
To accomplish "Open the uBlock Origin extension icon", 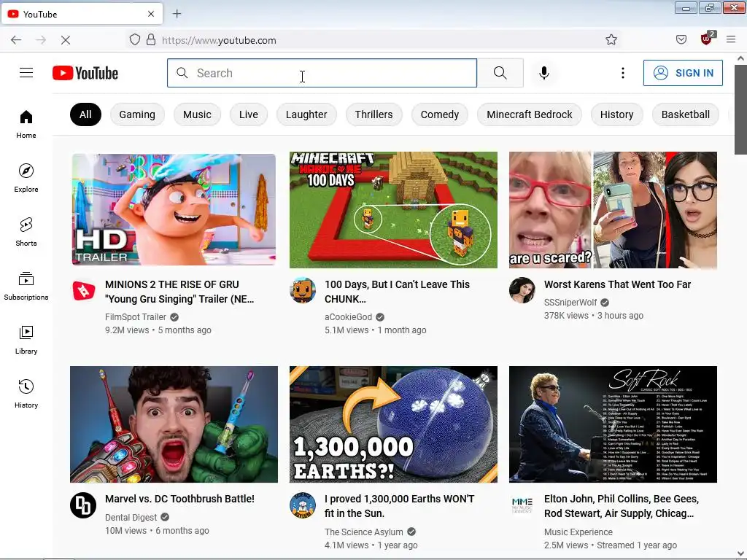I will click(706, 39).
